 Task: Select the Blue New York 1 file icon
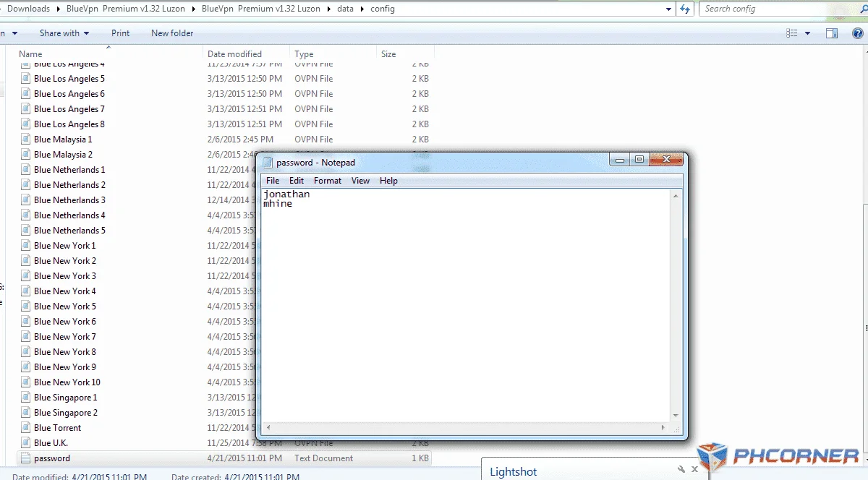point(26,246)
